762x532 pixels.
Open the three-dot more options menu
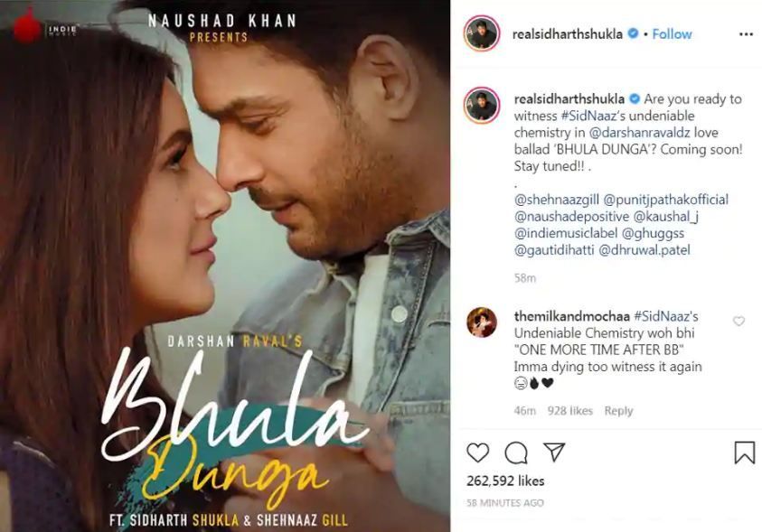tap(746, 34)
